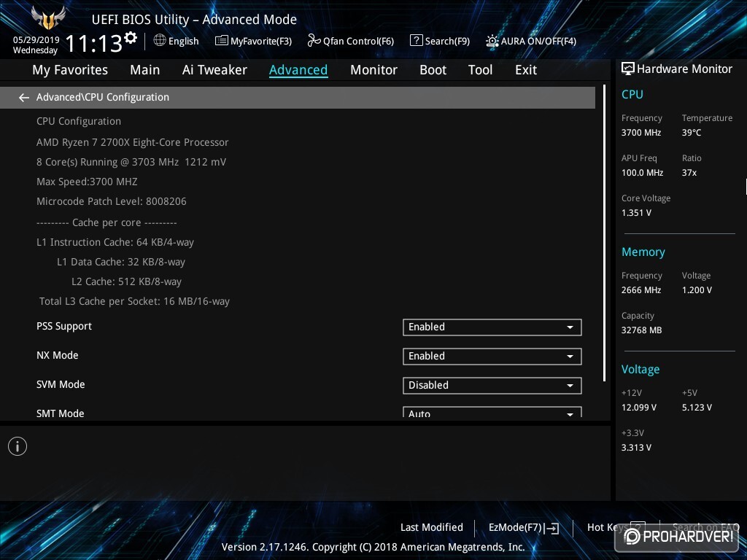Click the 05/29/2019 date text

[36, 40]
